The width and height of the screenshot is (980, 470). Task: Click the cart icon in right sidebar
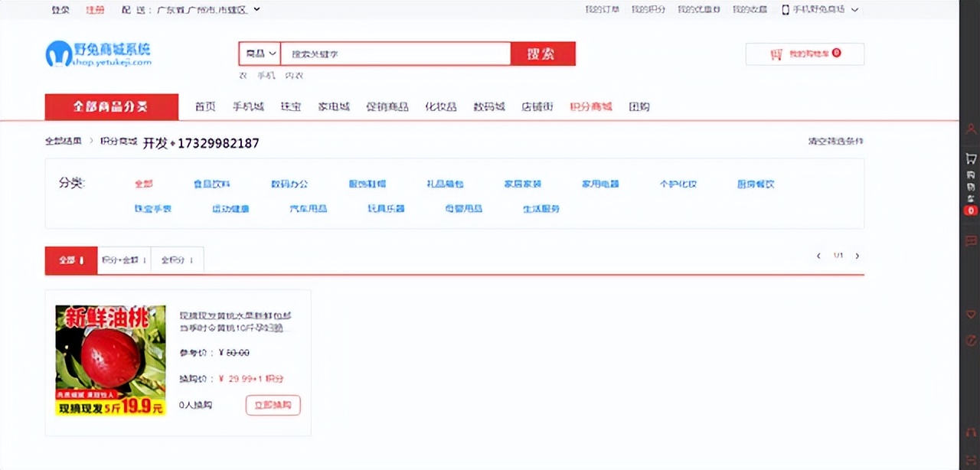point(970,158)
